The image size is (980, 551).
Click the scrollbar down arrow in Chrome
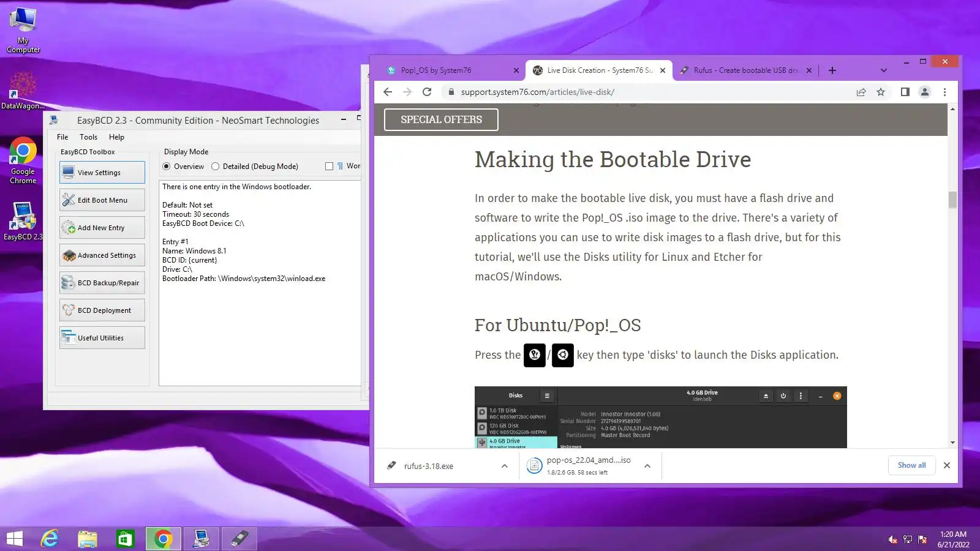click(952, 442)
